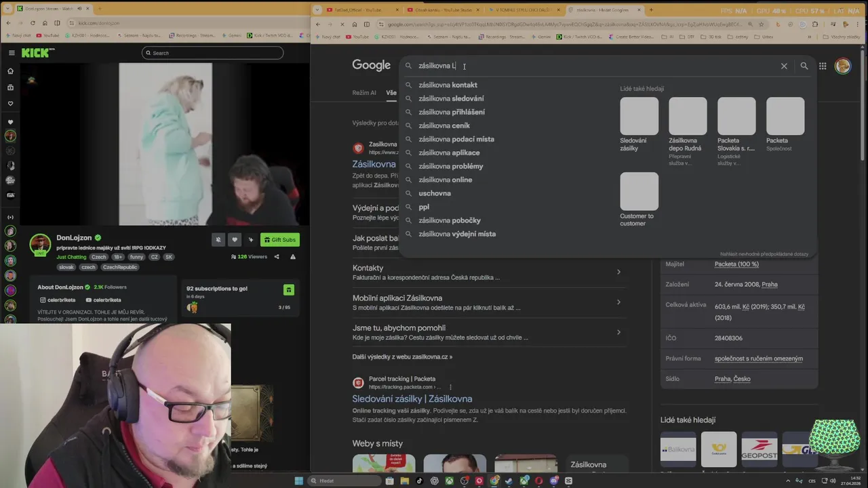Open DonLojzon's profile avatar
The width and height of the screenshot is (868, 488).
pyautogui.click(x=40, y=244)
